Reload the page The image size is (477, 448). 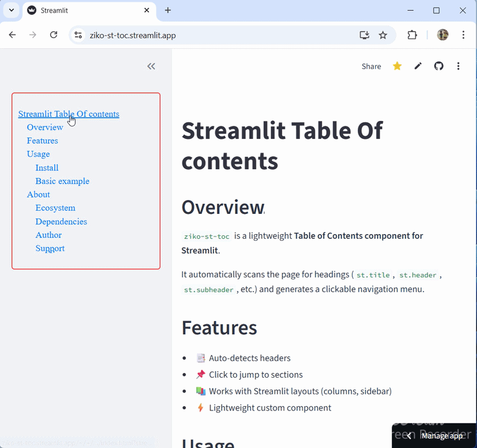click(54, 35)
